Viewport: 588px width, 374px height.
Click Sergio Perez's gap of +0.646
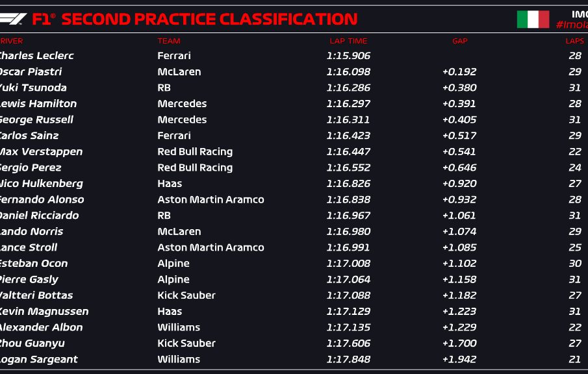click(459, 168)
